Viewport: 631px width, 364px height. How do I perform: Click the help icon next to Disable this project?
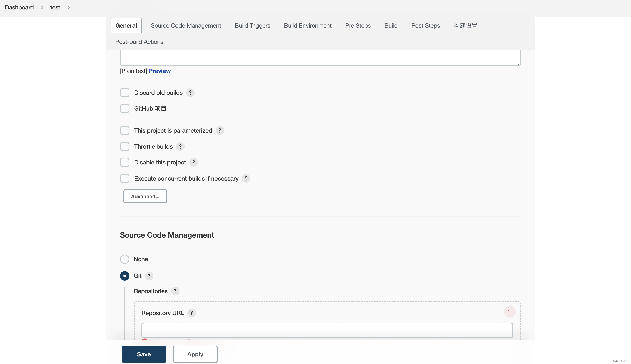click(x=193, y=162)
